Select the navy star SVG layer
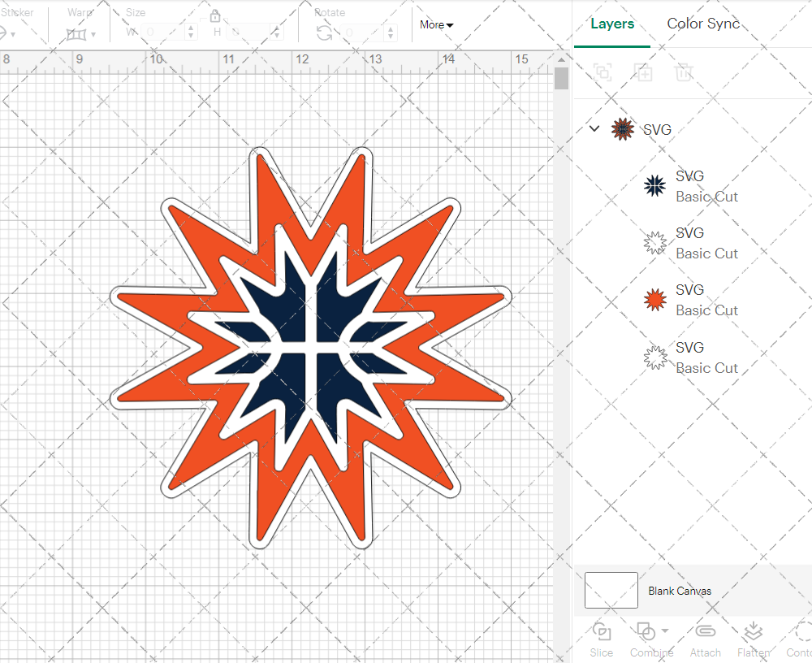The width and height of the screenshot is (812, 663). (691, 186)
